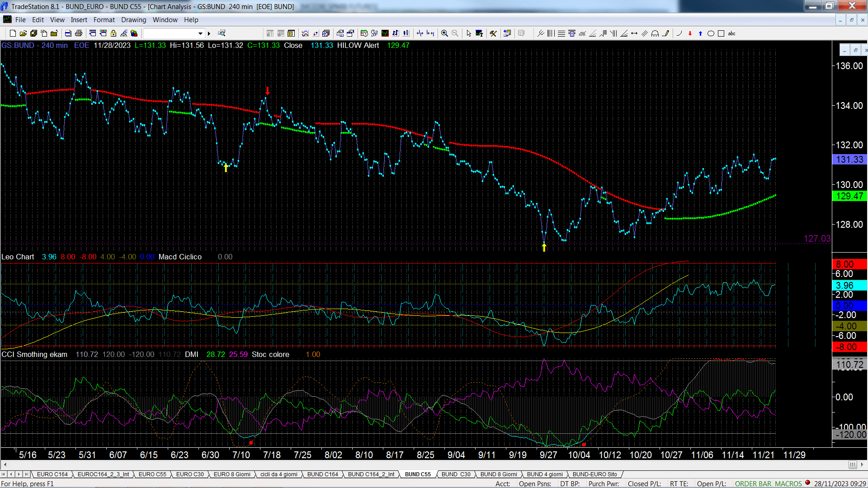Click the go arrow next to symbol box

click(x=209, y=33)
